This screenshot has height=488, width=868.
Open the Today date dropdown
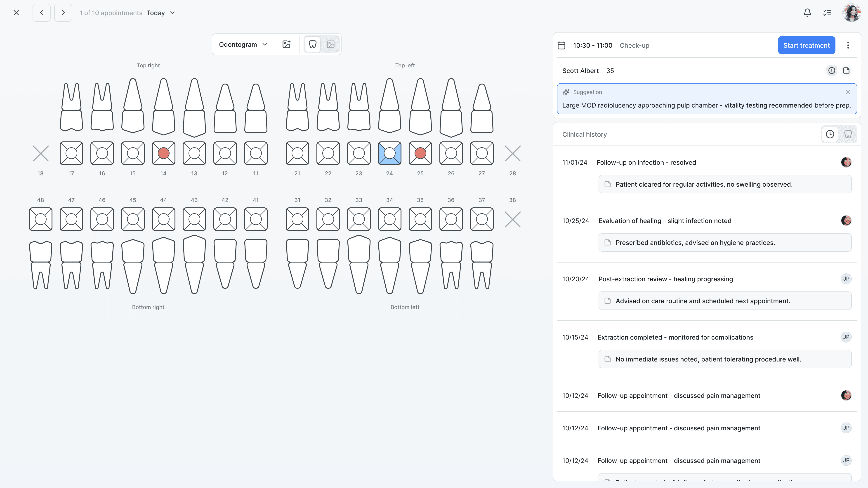coord(161,13)
